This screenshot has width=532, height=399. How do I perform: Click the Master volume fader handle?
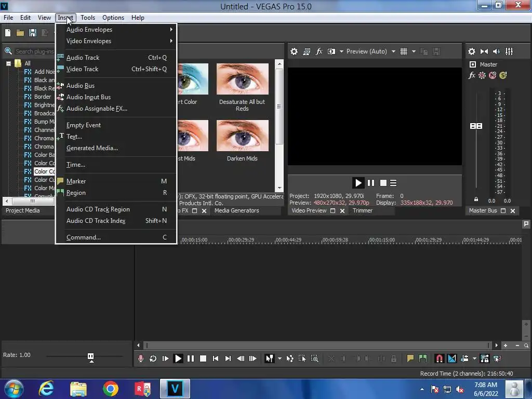pyautogui.click(x=476, y=126)
